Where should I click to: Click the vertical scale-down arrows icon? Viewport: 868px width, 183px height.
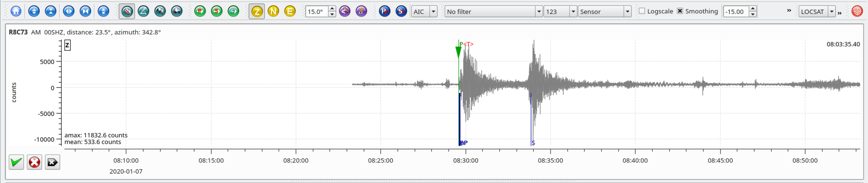pos(51,11)
